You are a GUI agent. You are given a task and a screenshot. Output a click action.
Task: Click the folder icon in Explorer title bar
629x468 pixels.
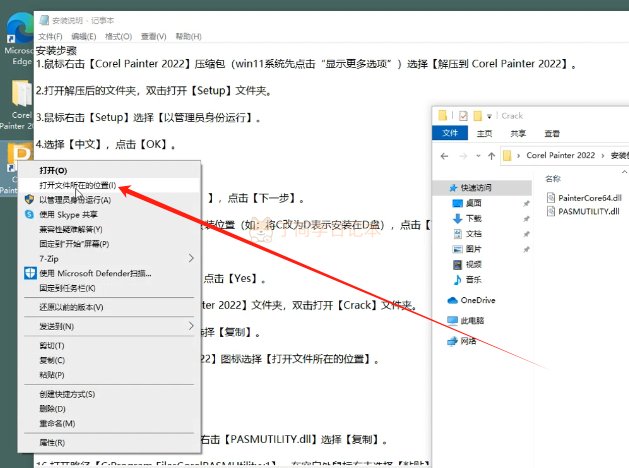tap(442, 115)
